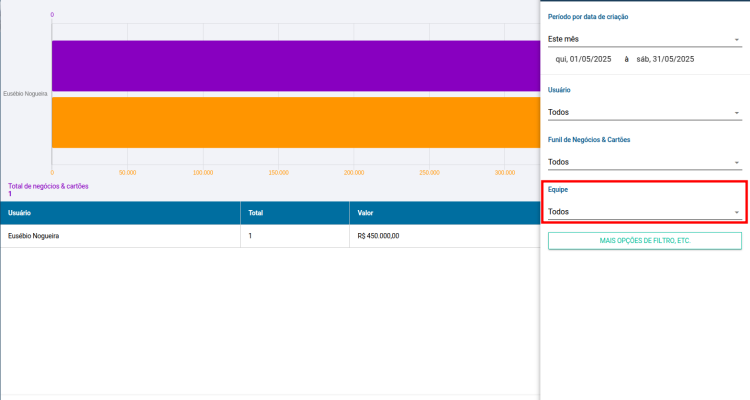
Task: Open the Funil de Negócios & Cartões dropdown
Action: [644, 162]
